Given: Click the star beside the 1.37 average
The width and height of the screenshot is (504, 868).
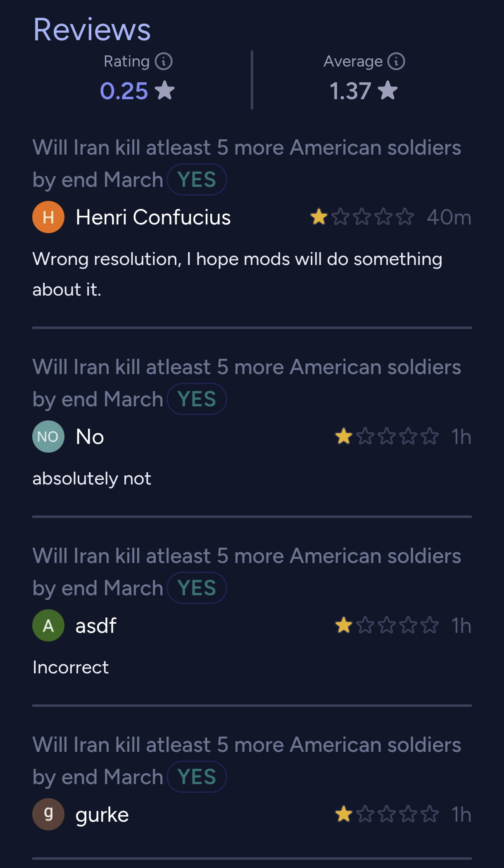Looking at the screenshot, I should 388,91.
